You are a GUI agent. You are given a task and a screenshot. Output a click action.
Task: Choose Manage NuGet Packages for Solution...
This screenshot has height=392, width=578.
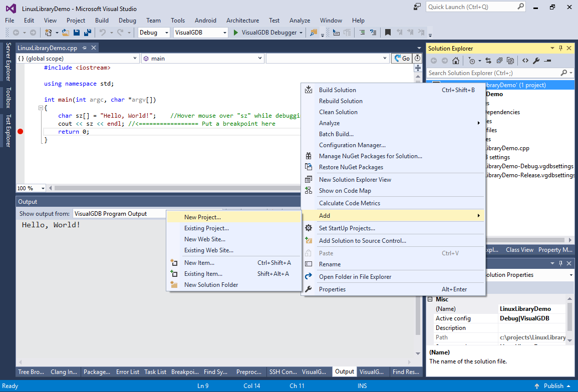click(x=393, y=156)
